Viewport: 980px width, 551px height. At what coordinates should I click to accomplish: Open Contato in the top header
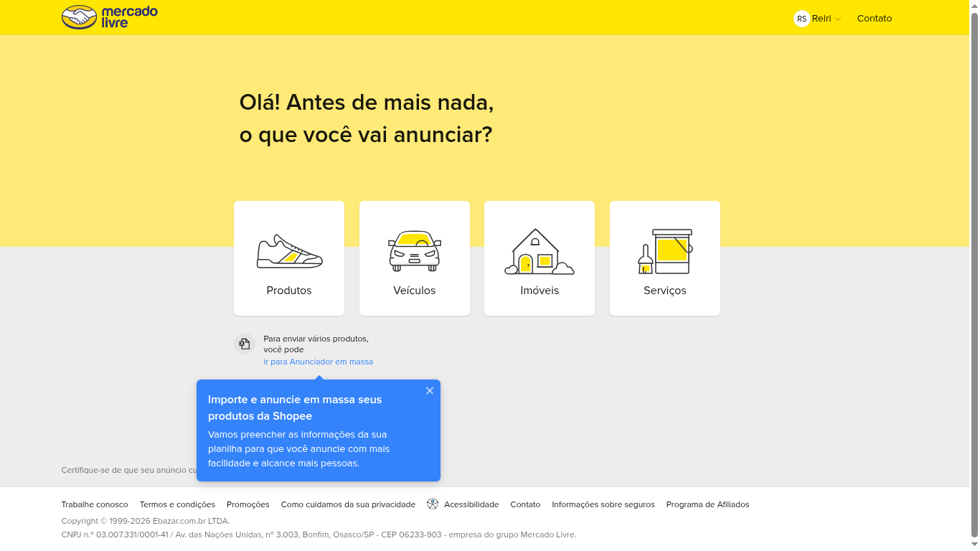coord(874,19)
